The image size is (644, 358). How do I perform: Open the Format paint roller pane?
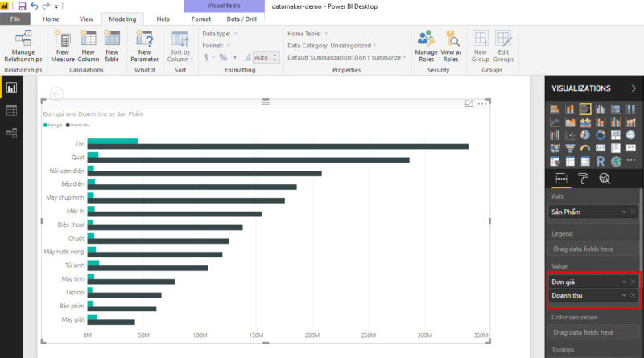[x=584, y=179]
